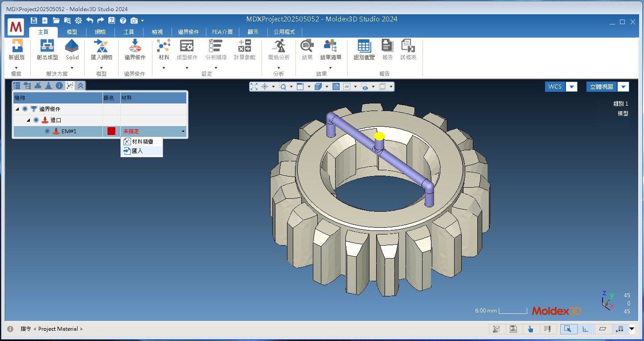Image resolution: width=644 pixels, height=341 pixels.
Task: Click the All selection filter icon
Action: 346,86
